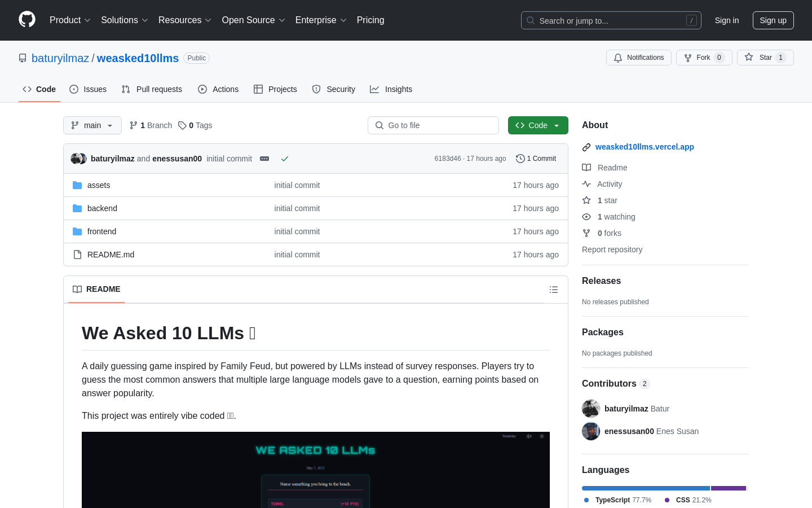
Task: Expand the Solutions menu
Action: (x=125, y=20)
